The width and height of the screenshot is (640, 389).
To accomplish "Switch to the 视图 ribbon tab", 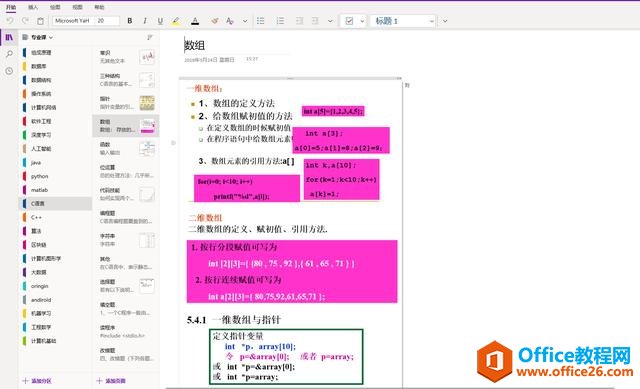I will [77, 7].
